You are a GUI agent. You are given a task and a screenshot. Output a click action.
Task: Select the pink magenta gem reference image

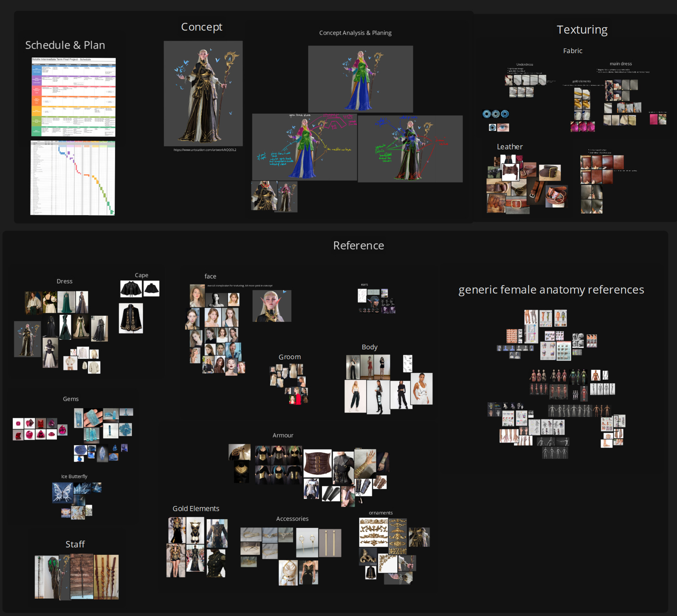tap(62, 430)
